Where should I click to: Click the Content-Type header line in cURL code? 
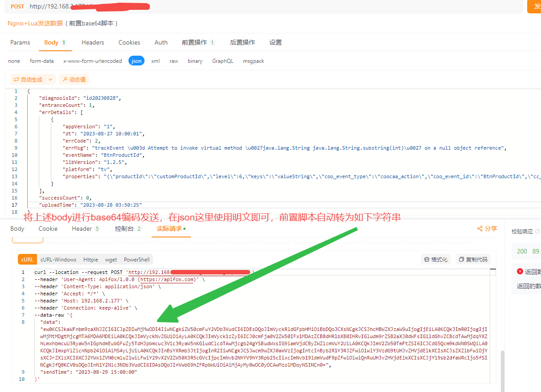pyautogui.click(x=97, y=286)
